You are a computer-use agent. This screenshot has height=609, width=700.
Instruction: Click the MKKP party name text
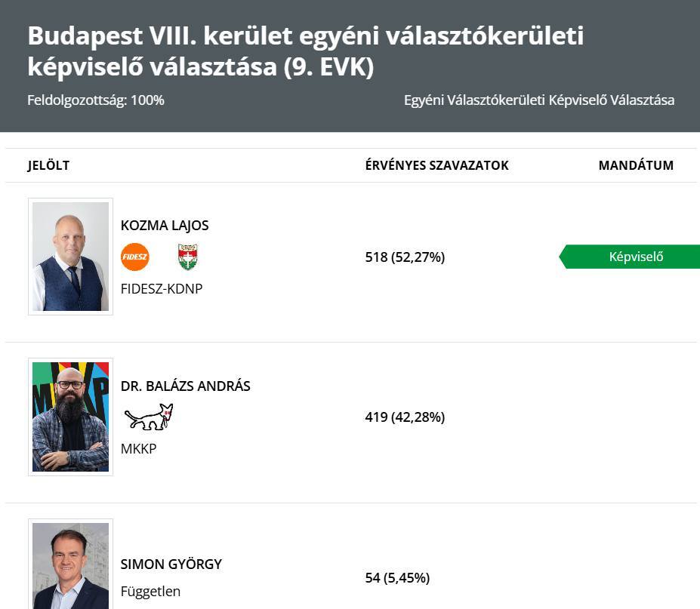(x=139, y=449)
